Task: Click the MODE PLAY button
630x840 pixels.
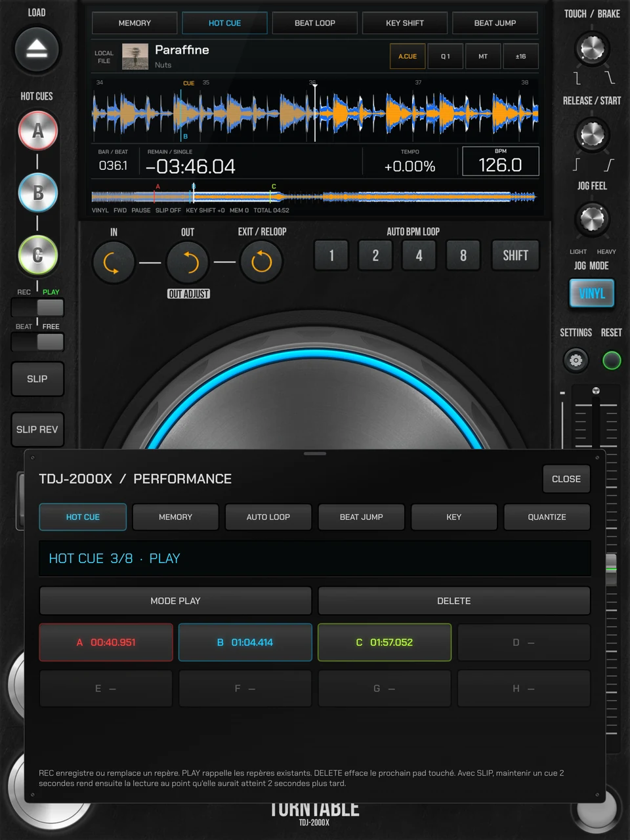Action: click(x=175, y=601)
